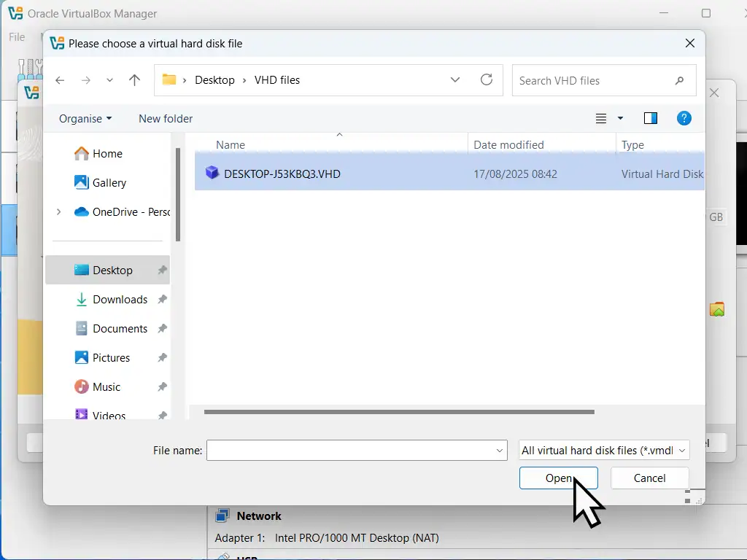Open the view layout options icon
The height and width of the screenshot is (560, 747).
coord(602,118)
